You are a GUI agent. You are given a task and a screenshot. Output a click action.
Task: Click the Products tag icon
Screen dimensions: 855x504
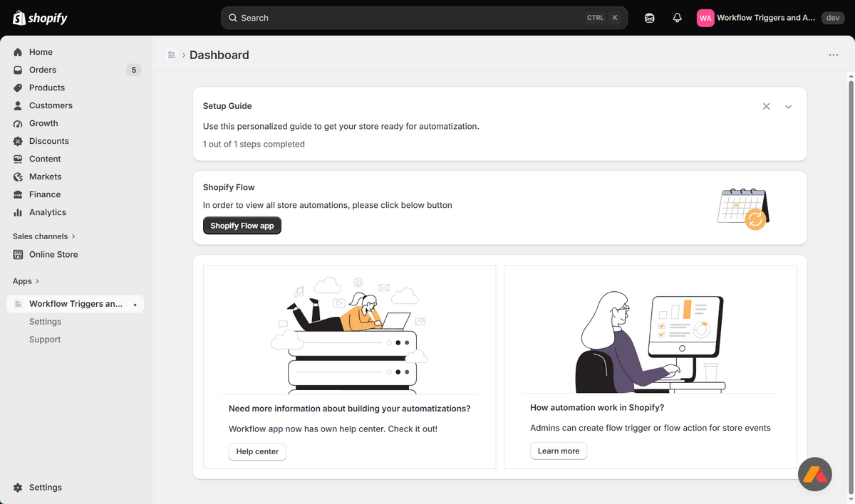coord(18,88)
